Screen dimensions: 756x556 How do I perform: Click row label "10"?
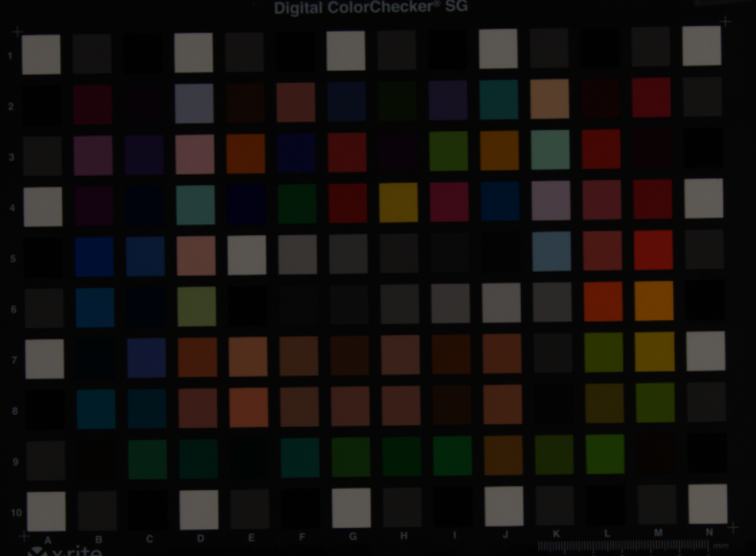(16, 513)
